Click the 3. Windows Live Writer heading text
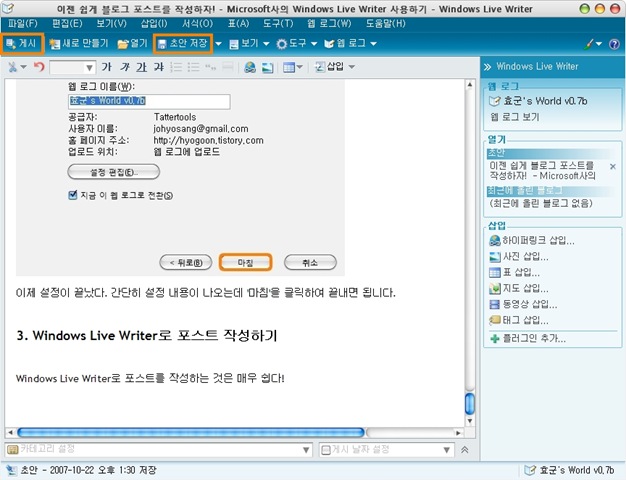Image resolution: width=626 pixels, height=480 pixels. 147,335
